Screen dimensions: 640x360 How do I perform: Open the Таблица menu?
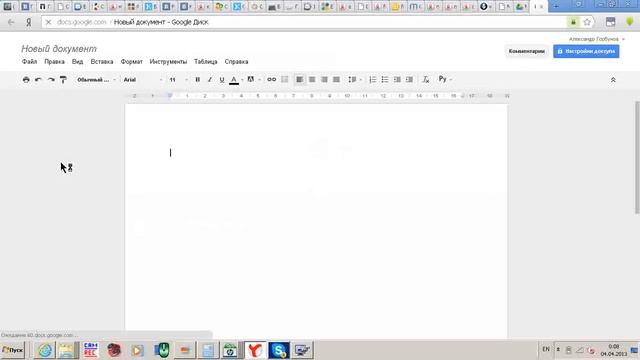click(206, 62)
